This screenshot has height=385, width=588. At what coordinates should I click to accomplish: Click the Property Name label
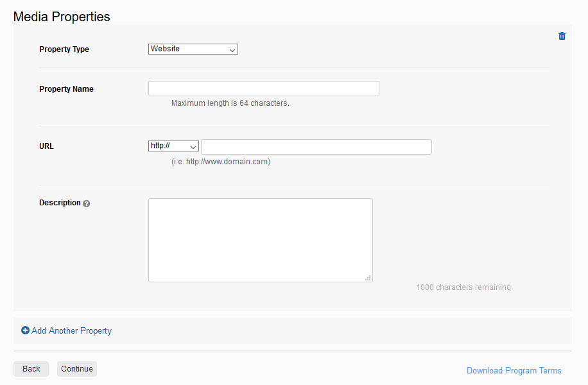[x=66, y=89]
